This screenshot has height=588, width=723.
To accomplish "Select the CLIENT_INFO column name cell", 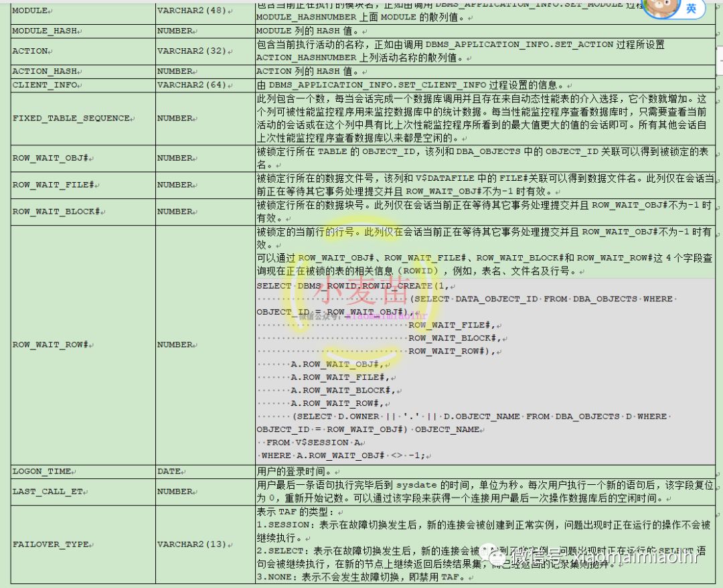I will click(83, 85).
